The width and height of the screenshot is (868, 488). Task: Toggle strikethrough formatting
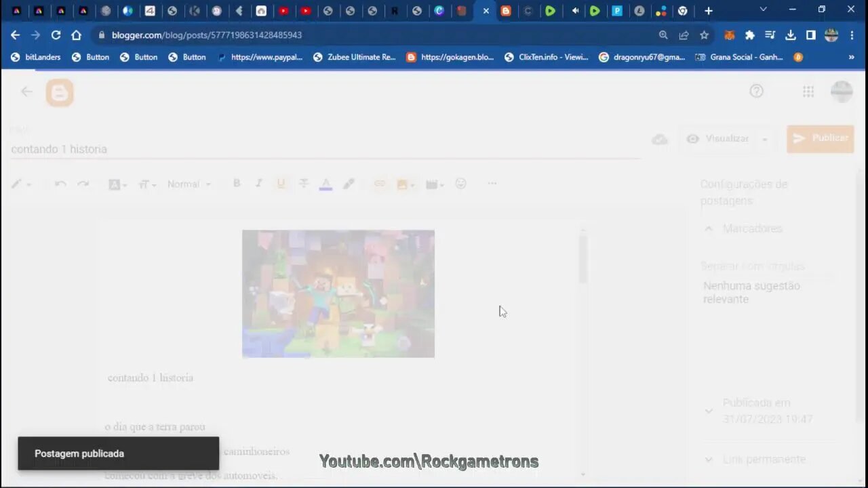(x=303, y=184)
